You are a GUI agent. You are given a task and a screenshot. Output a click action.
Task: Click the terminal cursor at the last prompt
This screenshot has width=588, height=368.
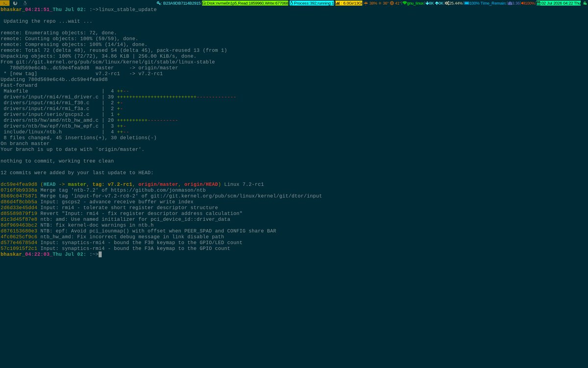[x=100, y=255]
